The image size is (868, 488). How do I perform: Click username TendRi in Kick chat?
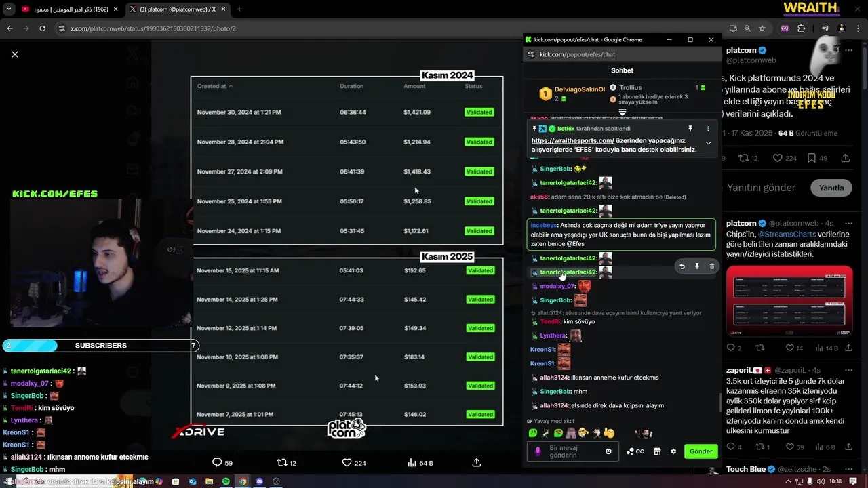click(550, 321)
